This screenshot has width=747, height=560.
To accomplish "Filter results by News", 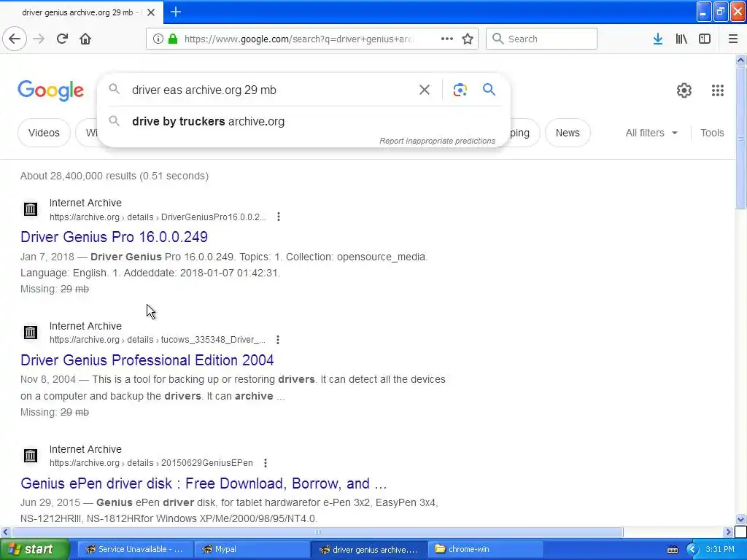I will (x=568, y=133).
